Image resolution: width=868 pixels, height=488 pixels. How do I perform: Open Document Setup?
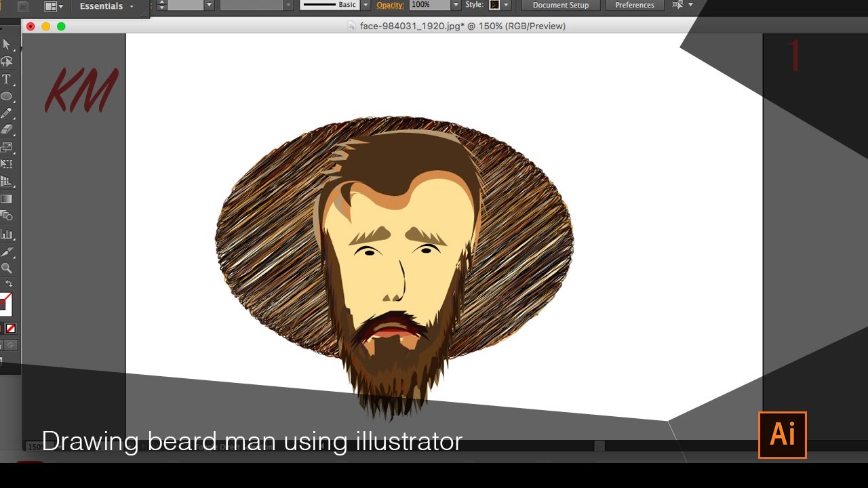560,5
